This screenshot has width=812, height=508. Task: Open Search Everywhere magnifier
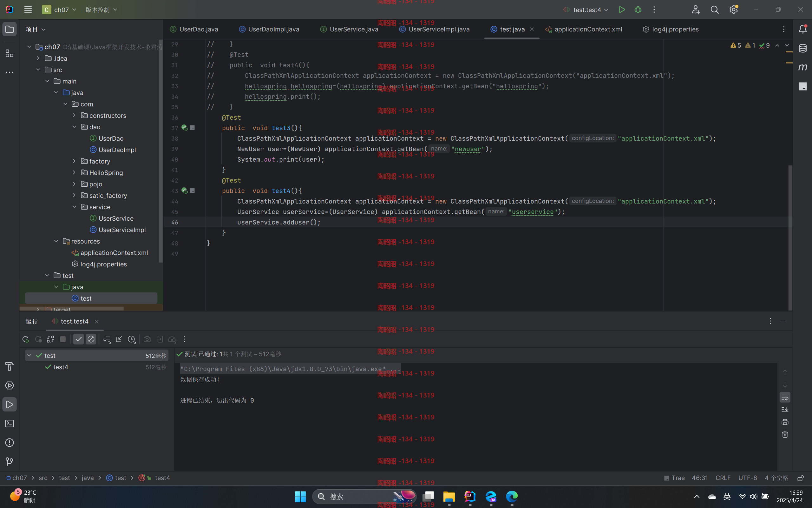tap(715, 10)
